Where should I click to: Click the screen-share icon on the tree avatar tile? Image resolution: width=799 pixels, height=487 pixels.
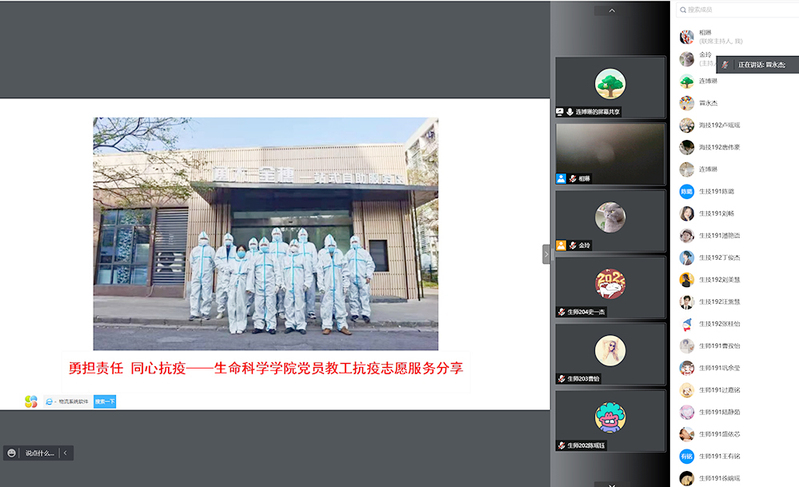(x=560, y=112)
